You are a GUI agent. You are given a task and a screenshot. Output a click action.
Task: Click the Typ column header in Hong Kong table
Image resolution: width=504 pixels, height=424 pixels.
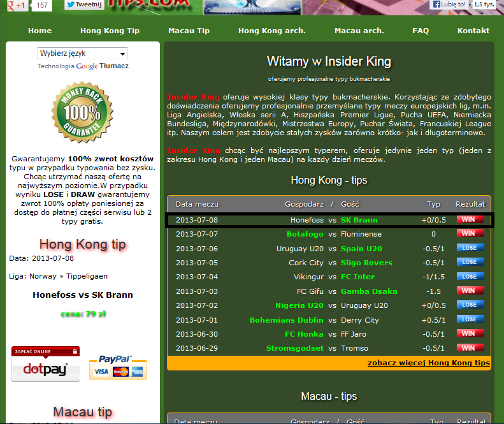click(433, 204)
